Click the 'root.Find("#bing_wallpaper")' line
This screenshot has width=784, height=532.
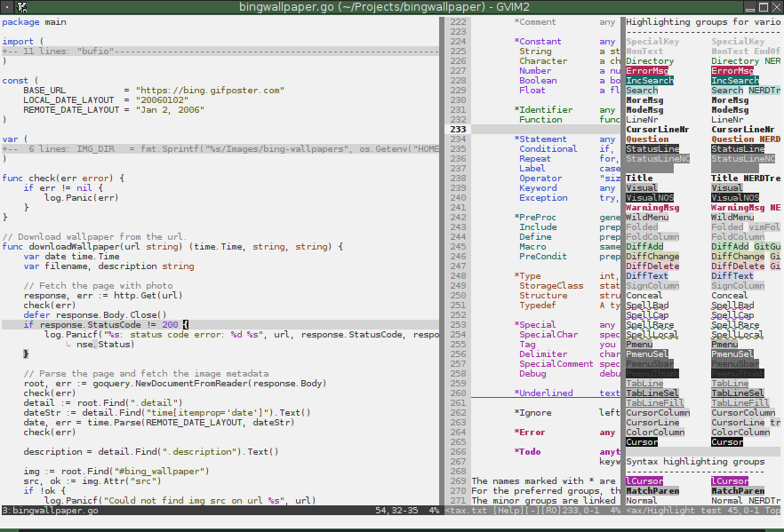116,472
